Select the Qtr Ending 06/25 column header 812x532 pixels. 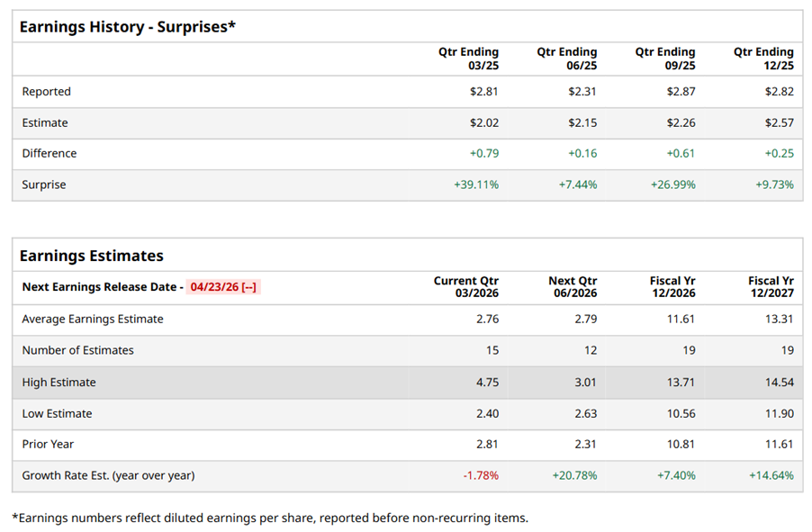566,59
